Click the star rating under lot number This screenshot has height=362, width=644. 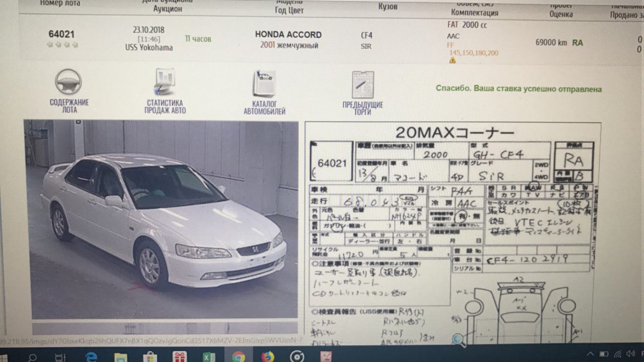coord(62,45)
